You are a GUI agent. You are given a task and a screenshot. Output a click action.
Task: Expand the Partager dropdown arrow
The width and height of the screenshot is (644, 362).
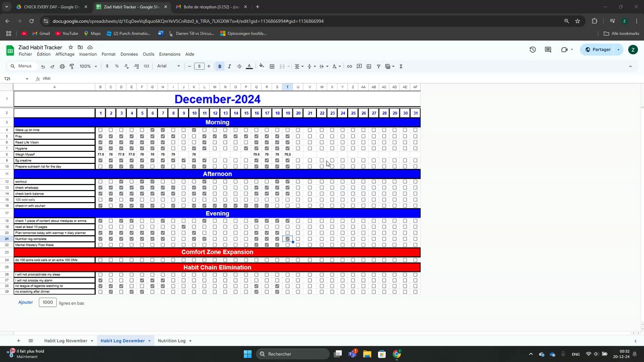coord(618,50)
